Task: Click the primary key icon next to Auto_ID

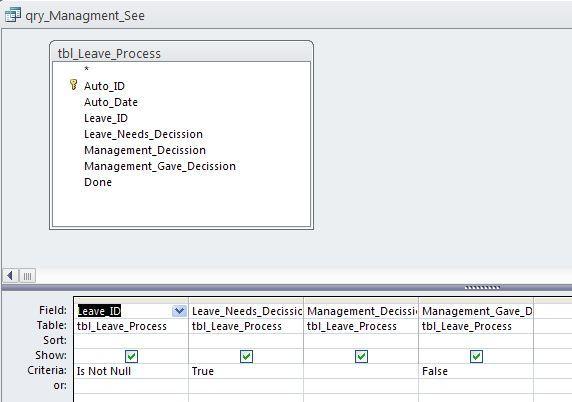Action: point(73,85)
